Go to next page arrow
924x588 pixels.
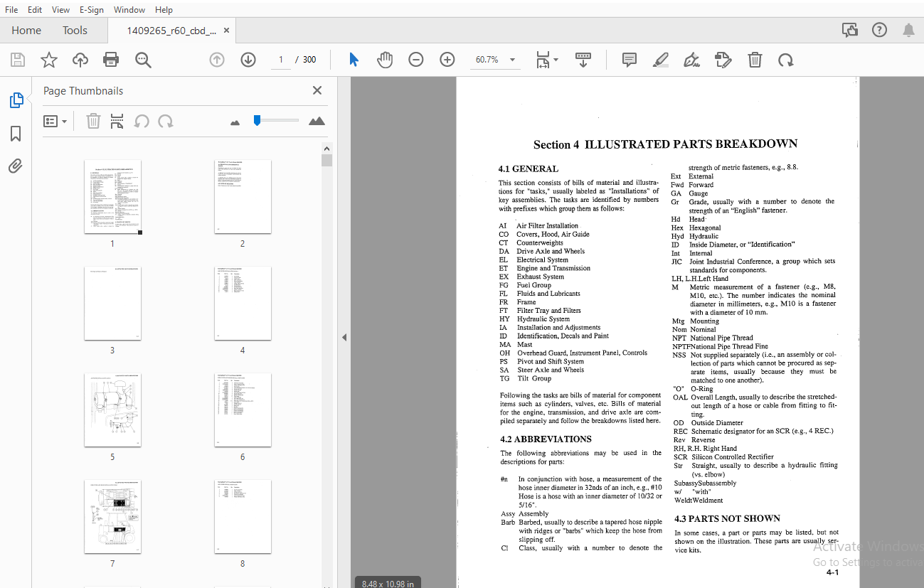coord(248,60)
